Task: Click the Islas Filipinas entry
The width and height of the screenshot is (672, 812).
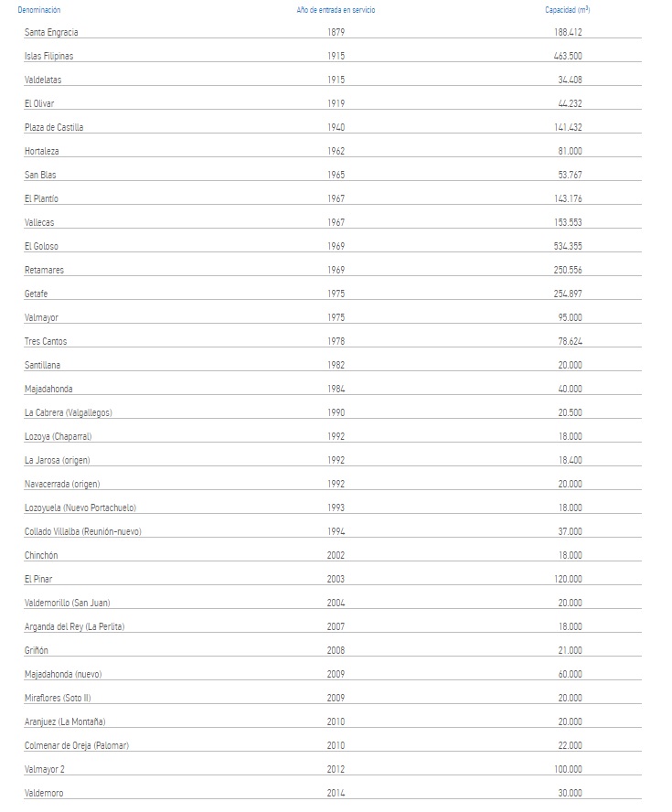Action: tap(48, 56)
